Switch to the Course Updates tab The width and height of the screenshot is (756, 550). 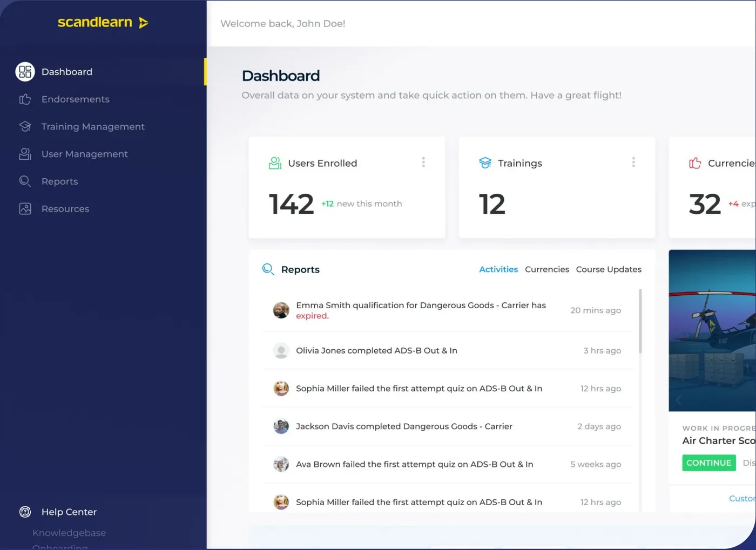pyautogui.click(x=609, y=269)
